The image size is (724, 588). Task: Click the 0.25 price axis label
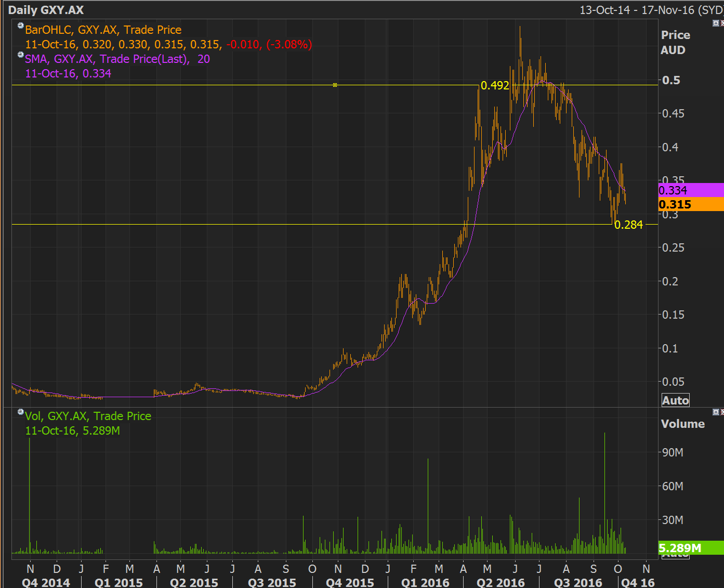(x=673, y=247)
